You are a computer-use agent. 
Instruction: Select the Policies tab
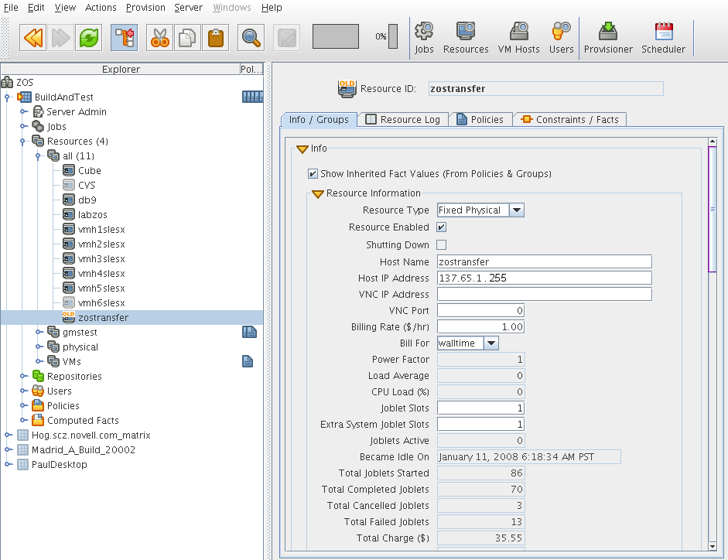pyautogui.click(x=480, y=120)
